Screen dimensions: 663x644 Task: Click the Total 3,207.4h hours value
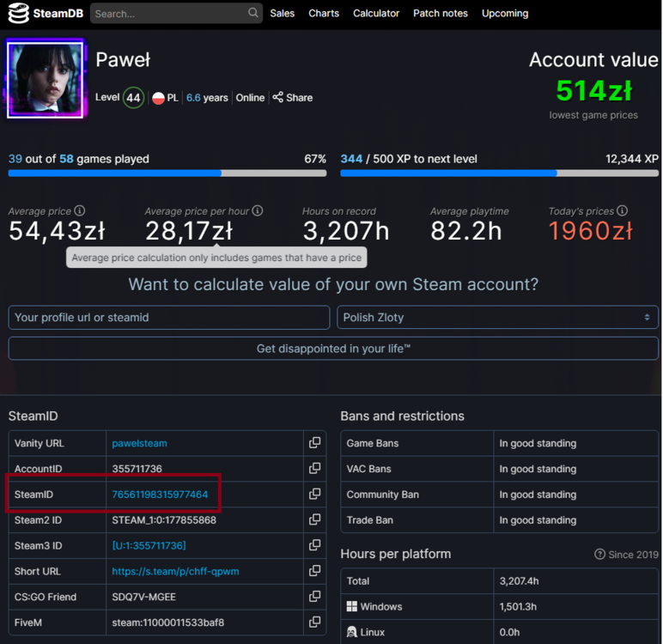[519, 581]
